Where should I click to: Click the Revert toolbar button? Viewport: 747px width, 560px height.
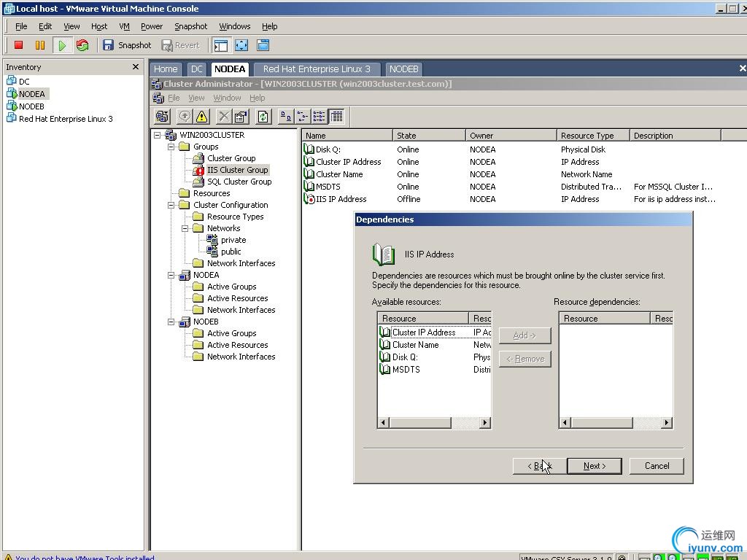(x=181, y=45)
